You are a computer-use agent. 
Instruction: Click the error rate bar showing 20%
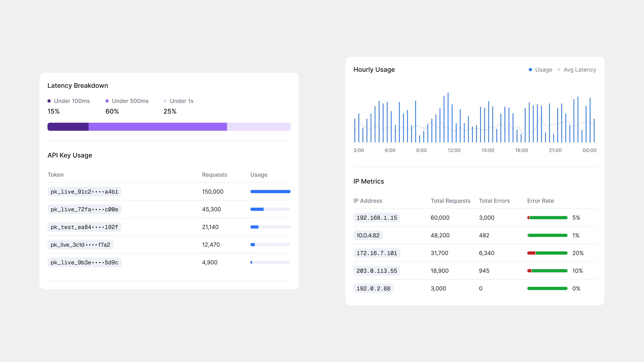[x=547, y=253]
